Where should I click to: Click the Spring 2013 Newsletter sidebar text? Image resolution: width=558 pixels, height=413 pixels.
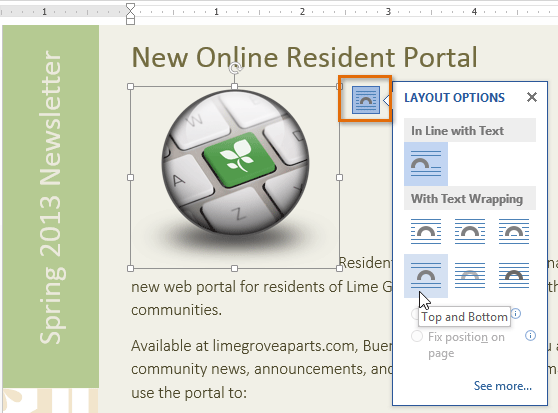[51, 197]
